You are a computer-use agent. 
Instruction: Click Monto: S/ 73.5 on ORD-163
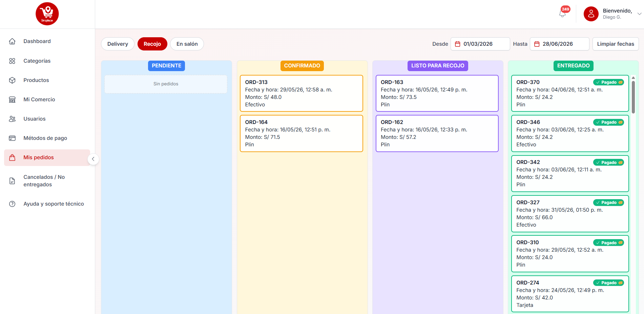tap(399, 97)
